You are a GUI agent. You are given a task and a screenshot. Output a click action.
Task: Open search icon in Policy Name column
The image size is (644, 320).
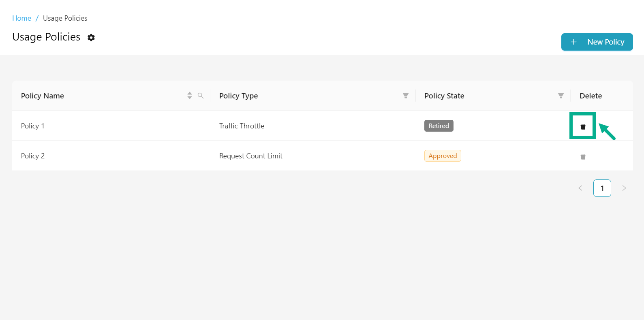point(201,96)
